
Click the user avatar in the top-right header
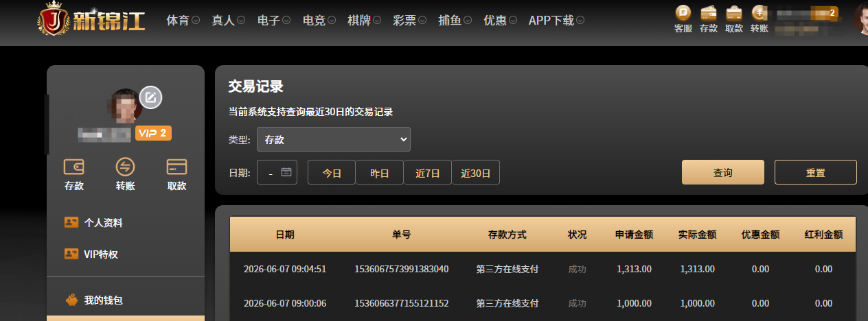pos(861,19)
